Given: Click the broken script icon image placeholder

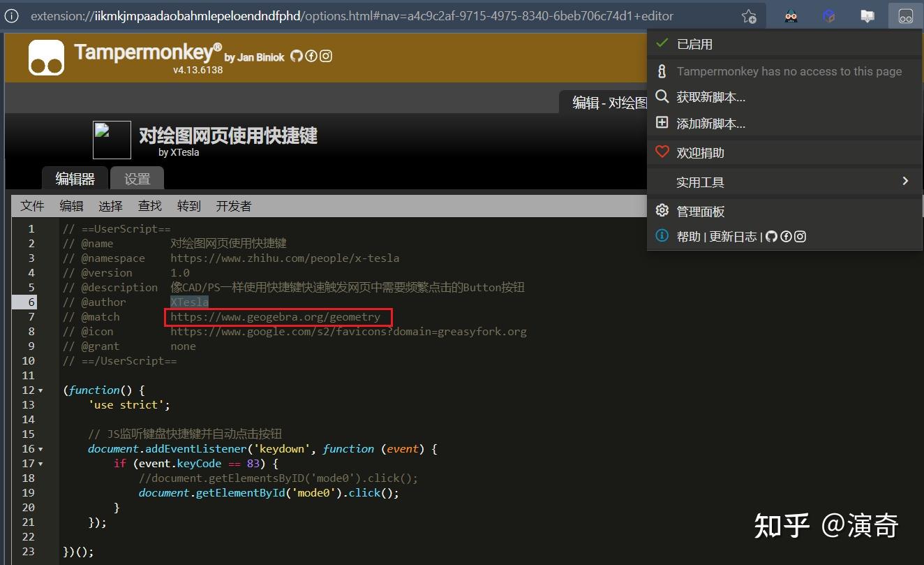Looking at the screenshot, I should (x=112, y=140).
